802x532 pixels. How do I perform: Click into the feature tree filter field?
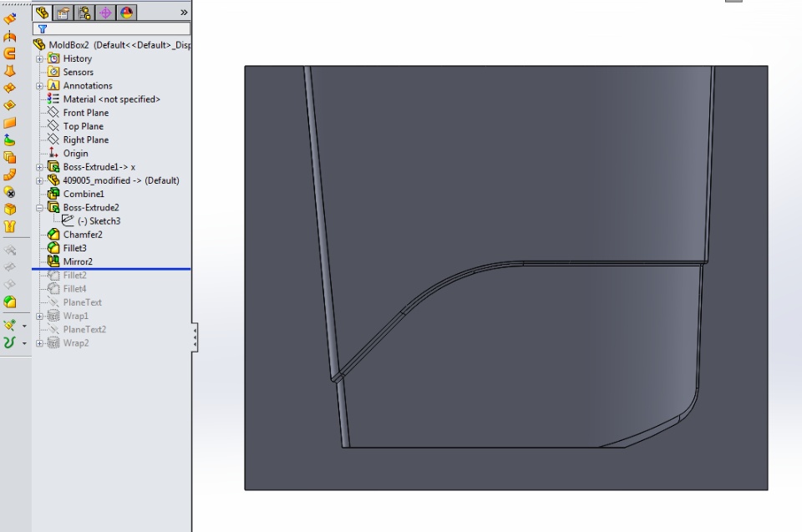click(x=111, y=29)
